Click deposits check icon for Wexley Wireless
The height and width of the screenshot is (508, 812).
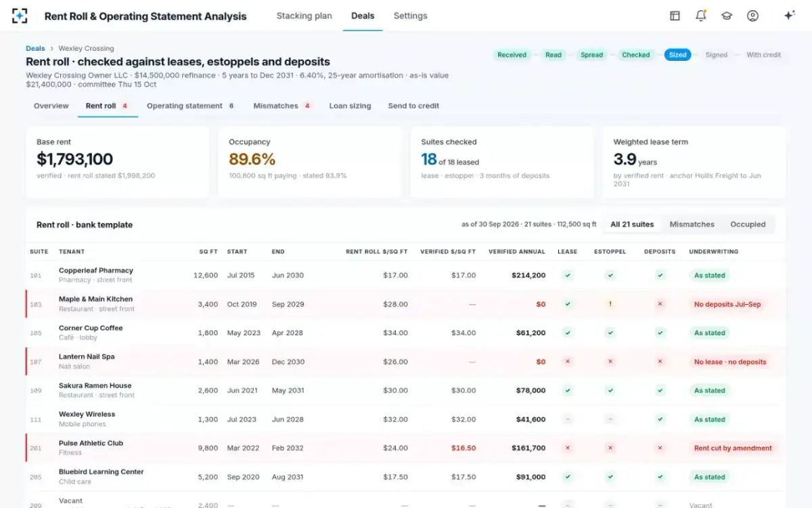coord(660,419)
